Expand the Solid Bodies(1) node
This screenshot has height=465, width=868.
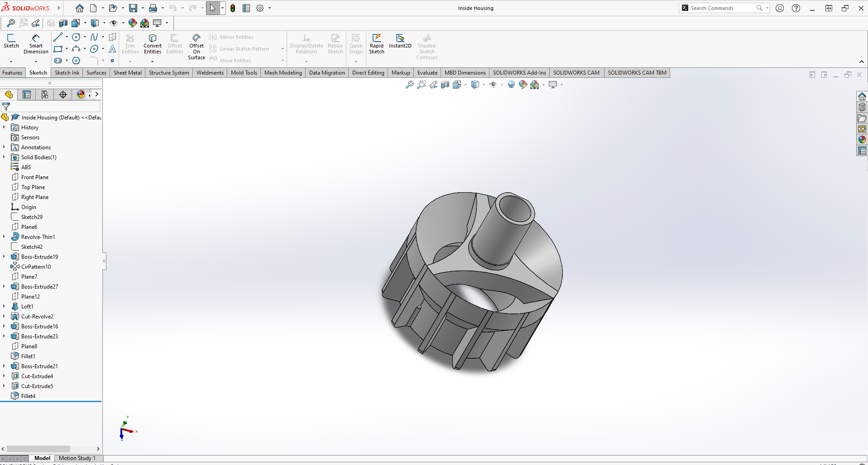point(4,157)
